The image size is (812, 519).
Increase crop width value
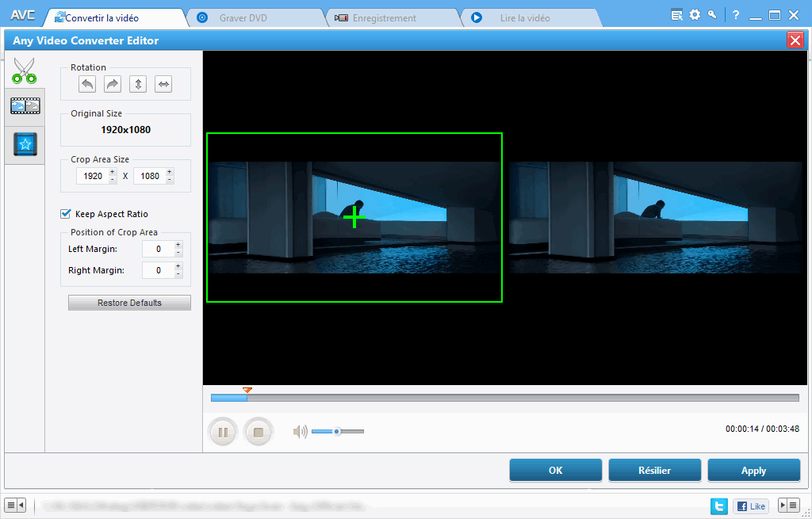click(113, 172)
